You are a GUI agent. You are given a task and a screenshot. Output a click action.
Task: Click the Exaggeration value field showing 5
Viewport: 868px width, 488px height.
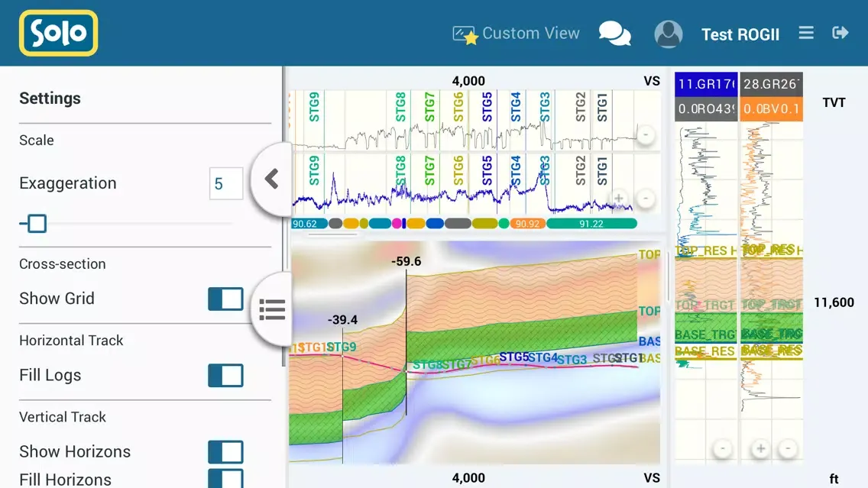(226, 183)
